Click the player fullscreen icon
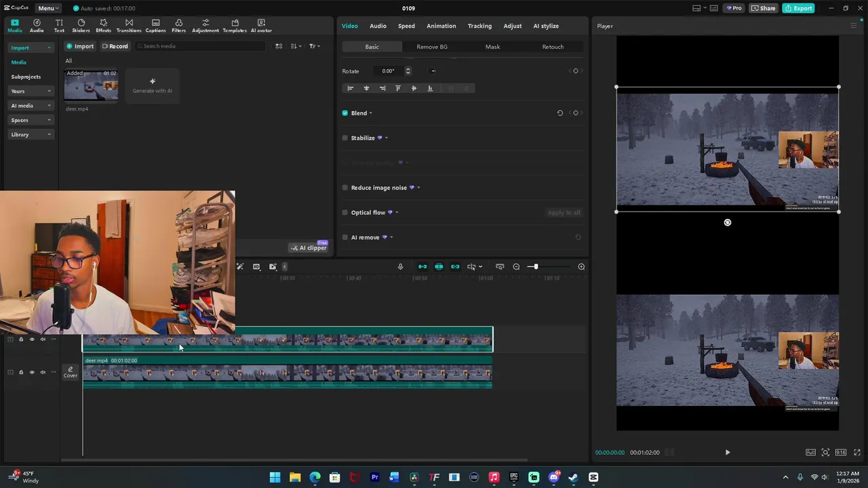This screenshot has height=488, width=868. click(858, 452)
